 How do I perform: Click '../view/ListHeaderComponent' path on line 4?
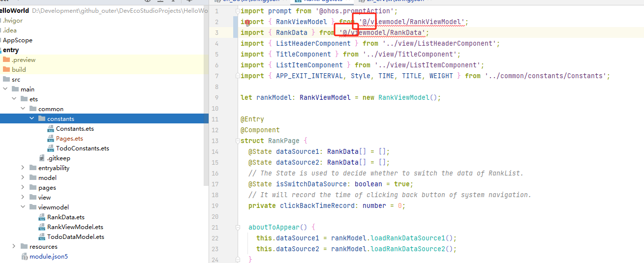pyautogui.click(x=439, y=43)
